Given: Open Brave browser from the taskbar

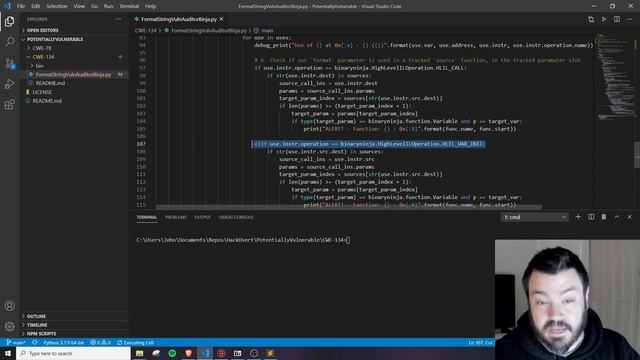Looking at the screenshot, I should pyautogui.click(x=189, y=353).
